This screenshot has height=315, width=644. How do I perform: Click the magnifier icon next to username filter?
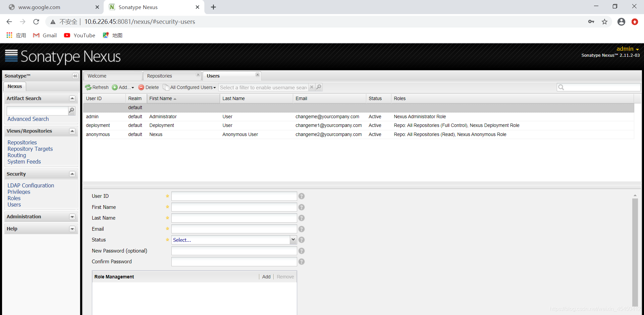pyautogui.click(x=319, y=87)
